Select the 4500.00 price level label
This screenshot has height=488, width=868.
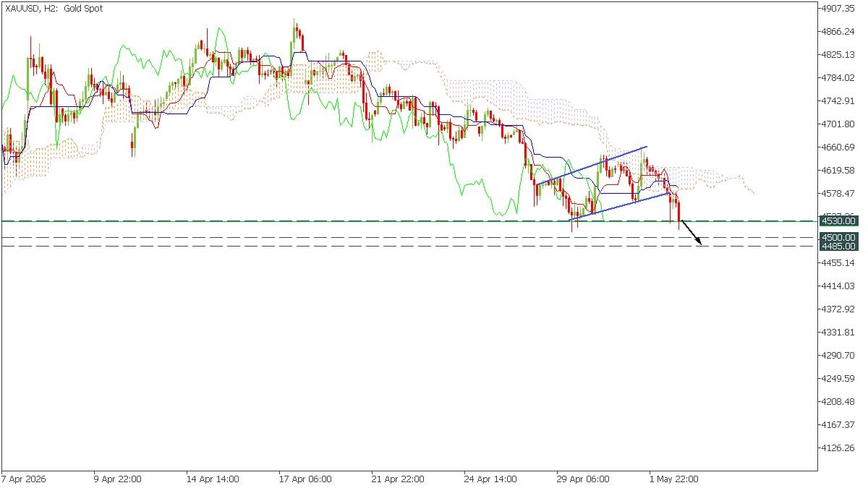(838, 237)
